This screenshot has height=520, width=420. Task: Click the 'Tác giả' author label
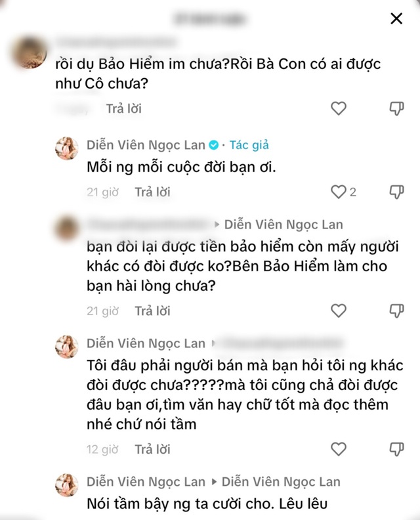(249, 145)
